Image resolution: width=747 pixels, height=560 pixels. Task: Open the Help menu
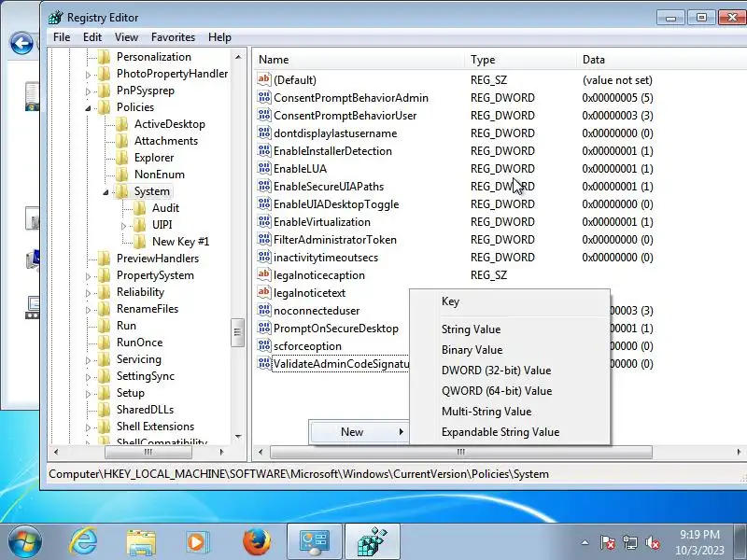point(219,37)
